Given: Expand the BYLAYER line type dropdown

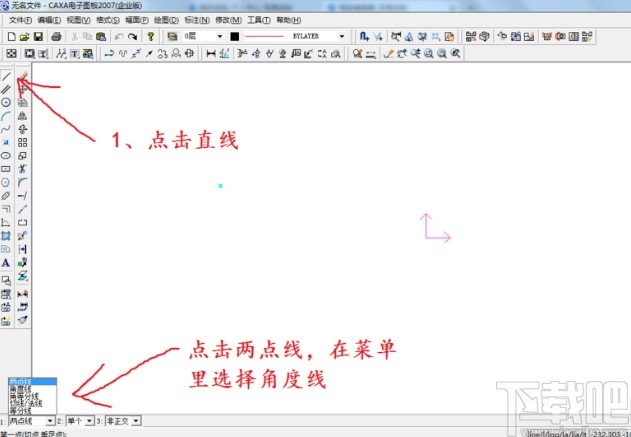Looking at the screenshot, I should [342, 37].
